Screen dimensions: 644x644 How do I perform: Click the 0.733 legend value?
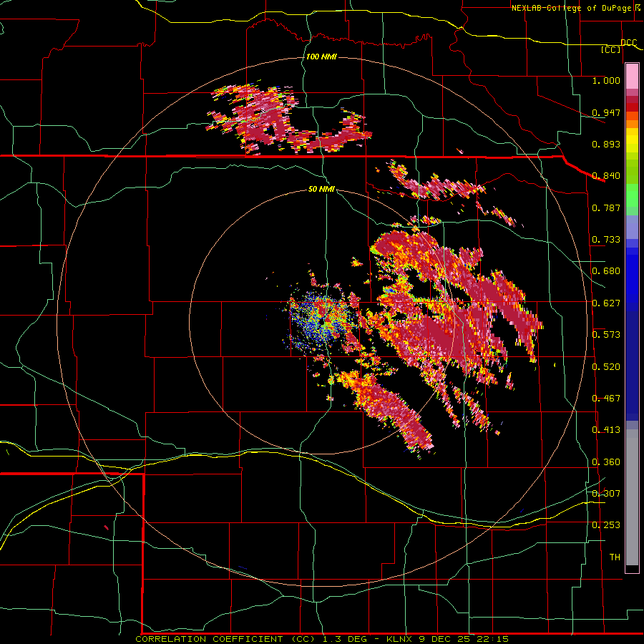pyautogui.click(x=606, y=240)
